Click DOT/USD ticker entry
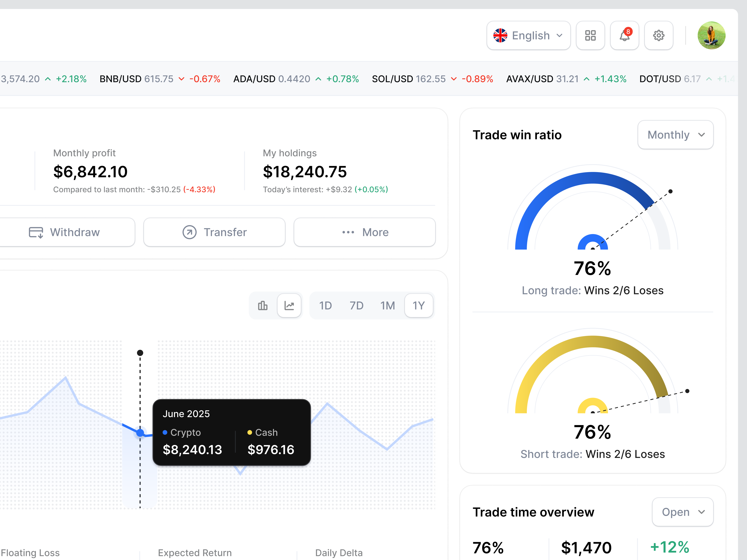 687,79
